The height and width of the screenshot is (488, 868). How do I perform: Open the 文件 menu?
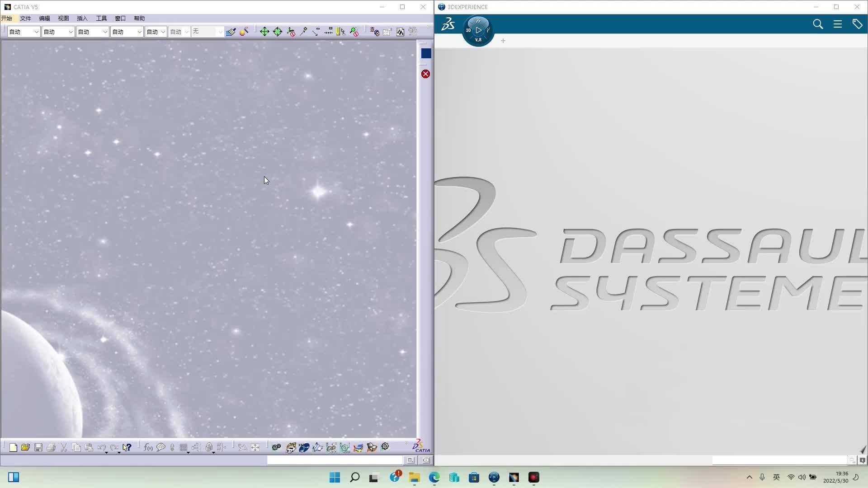(25, 19)
